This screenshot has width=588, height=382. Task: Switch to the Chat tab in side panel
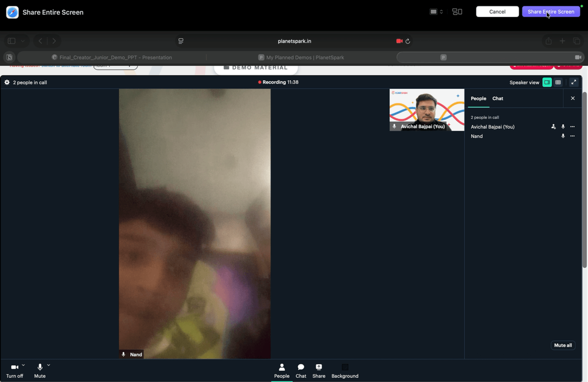[497, 98]
